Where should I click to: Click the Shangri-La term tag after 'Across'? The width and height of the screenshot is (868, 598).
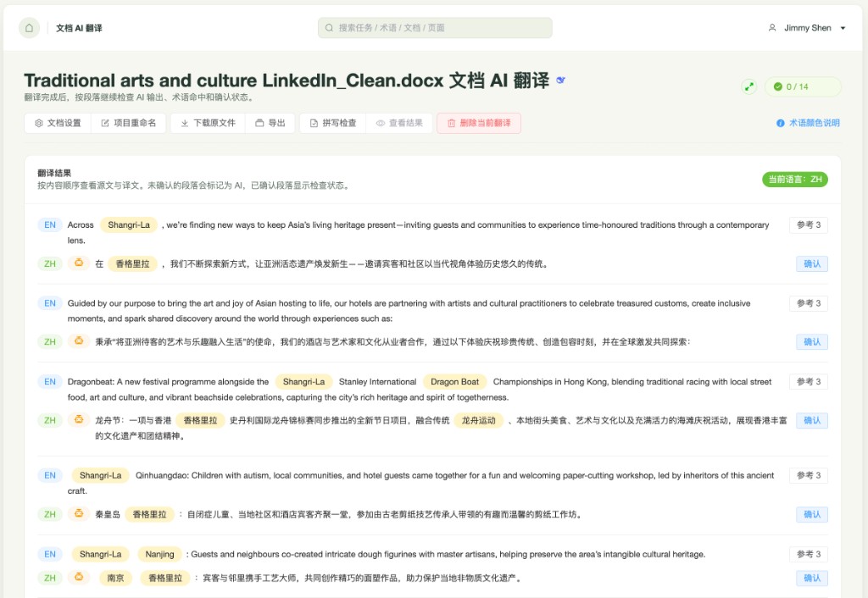[x=129, y=224]
